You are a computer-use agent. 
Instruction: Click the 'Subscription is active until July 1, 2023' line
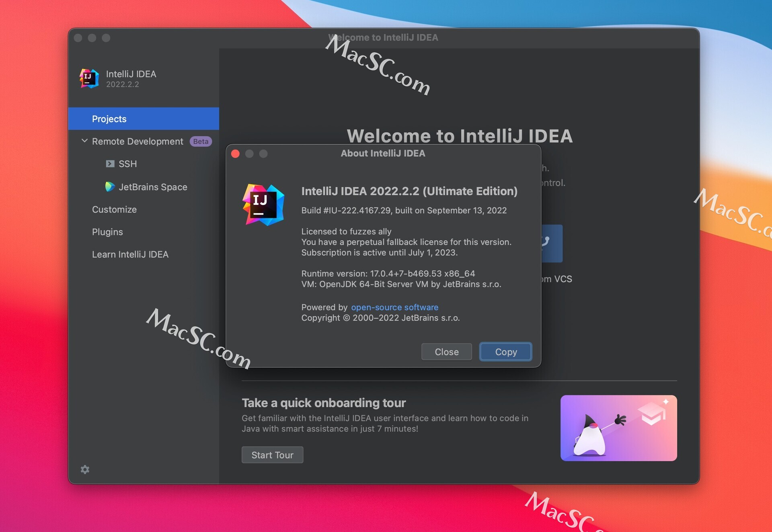click(x=379, y=252)
